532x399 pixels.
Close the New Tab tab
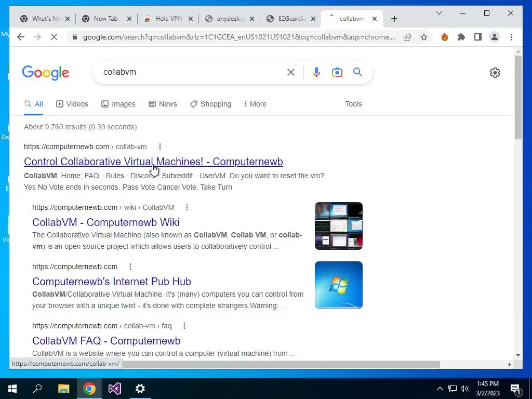[x=129, y=19]
